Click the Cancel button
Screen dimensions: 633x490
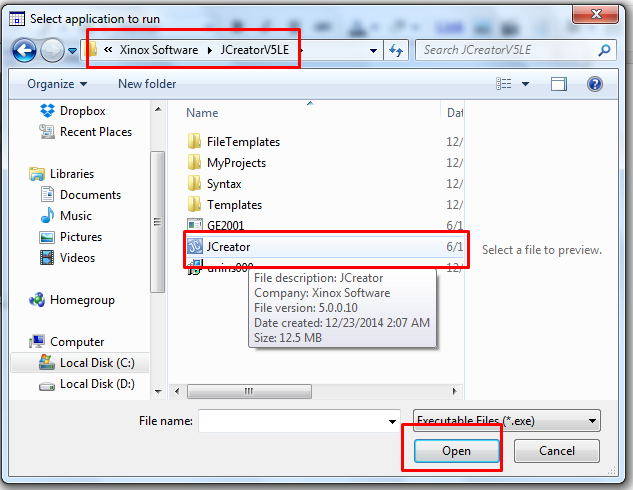(557, 451)
